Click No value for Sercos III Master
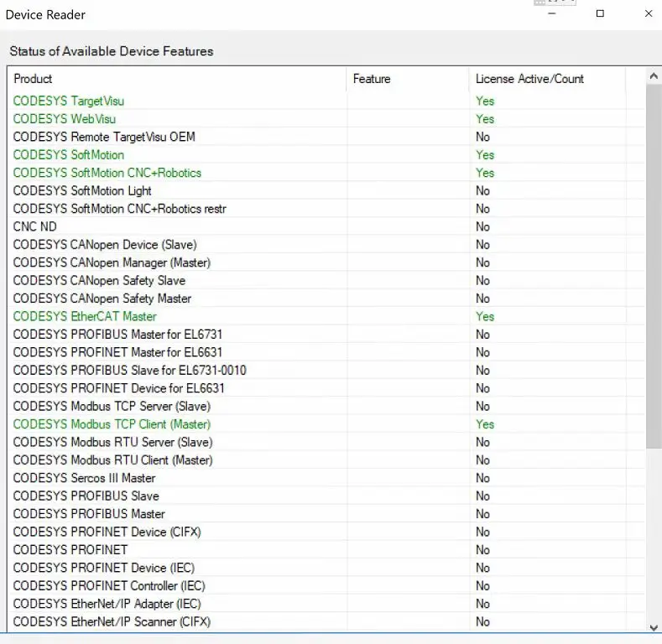The image size is (662, 644). (x=482, y=478)
